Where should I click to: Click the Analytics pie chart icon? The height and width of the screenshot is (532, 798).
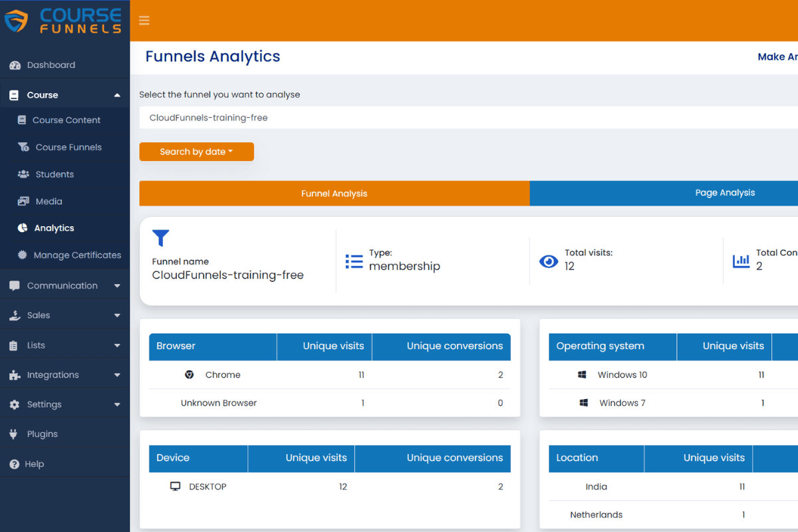[x=23, y=228]
